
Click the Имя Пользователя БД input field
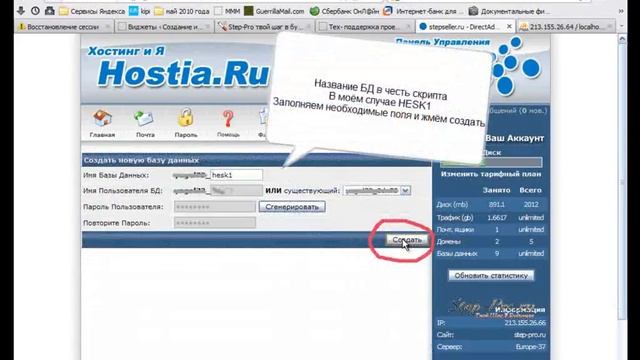click(236, 191)
